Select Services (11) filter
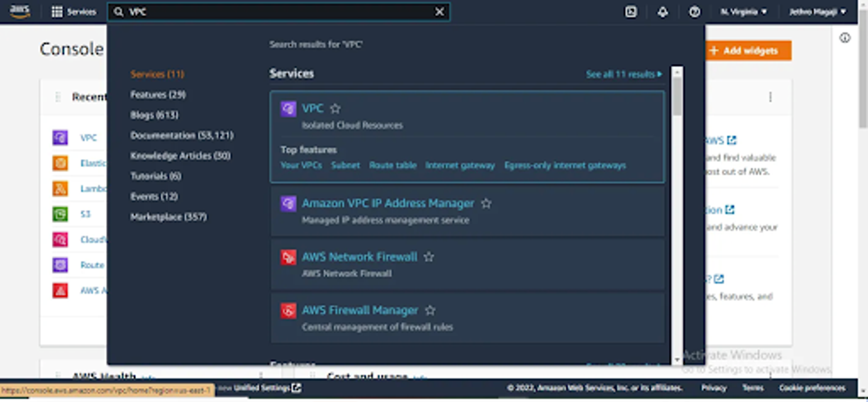 [x=157, y=74]
